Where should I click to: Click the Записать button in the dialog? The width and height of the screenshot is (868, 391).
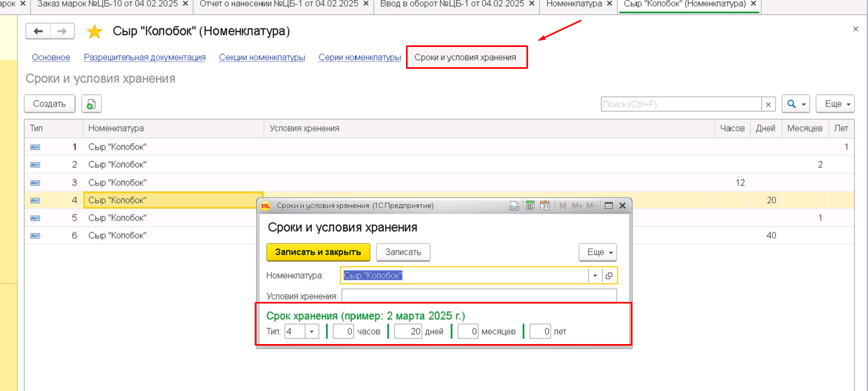(x=403, y=252)
